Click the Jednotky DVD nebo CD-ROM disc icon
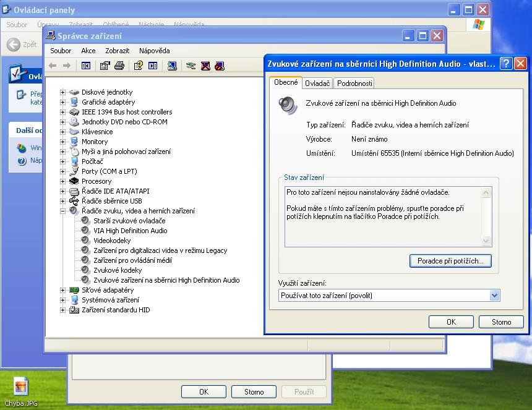Image resolution: width=532 pixels, height=410 pixels. click(x=74, y=122)
